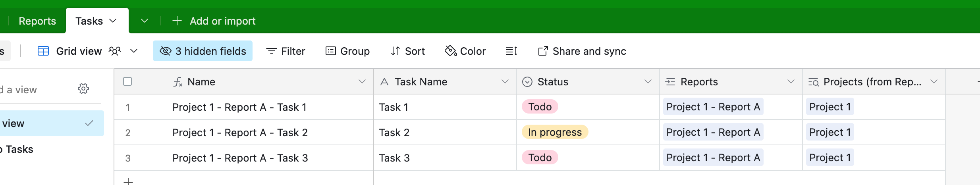Click the Group icon in toolbar
This screenshot has height=185, width=980.
coord(330,51)
